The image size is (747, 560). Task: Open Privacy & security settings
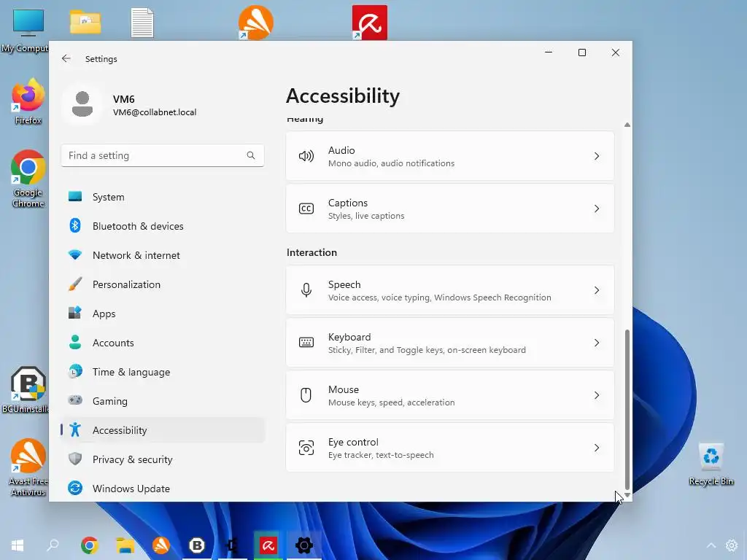point(163,459)
